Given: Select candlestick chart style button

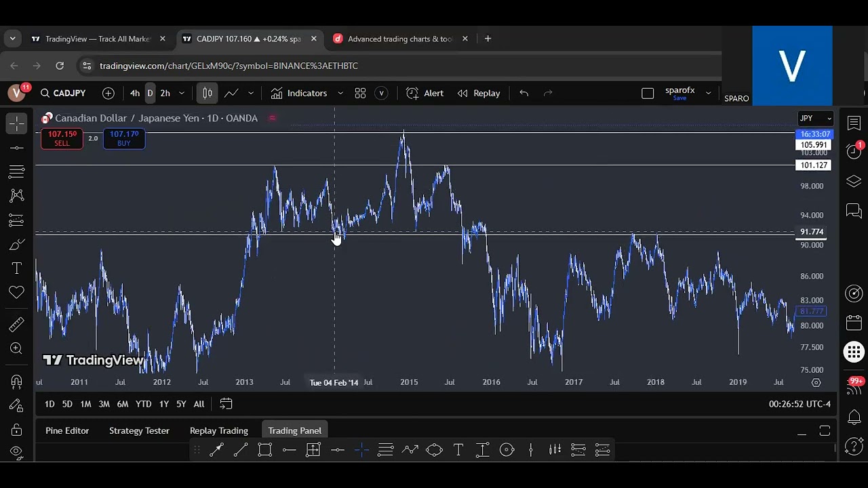Looking at the screenshot, I should click(x=208, y=94).
